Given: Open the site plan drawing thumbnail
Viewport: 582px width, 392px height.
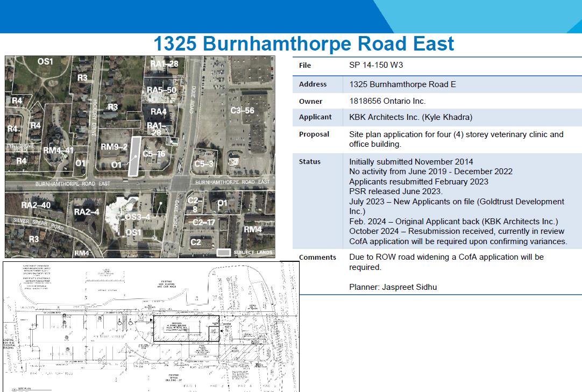Looking at the screenshot, I should [x=151, y=326].
